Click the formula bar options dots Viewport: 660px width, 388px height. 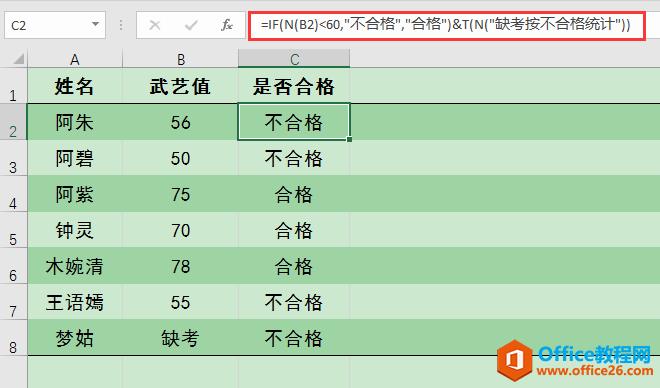(x=121, y=25)
